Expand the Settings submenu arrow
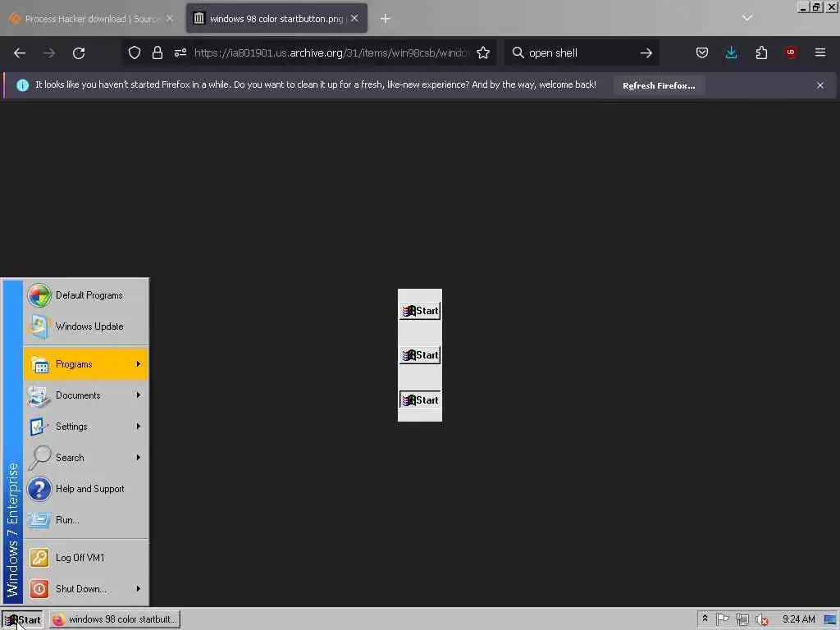This screenshot has width=840, height=630. pyautogui.click(x=138, y=427)
